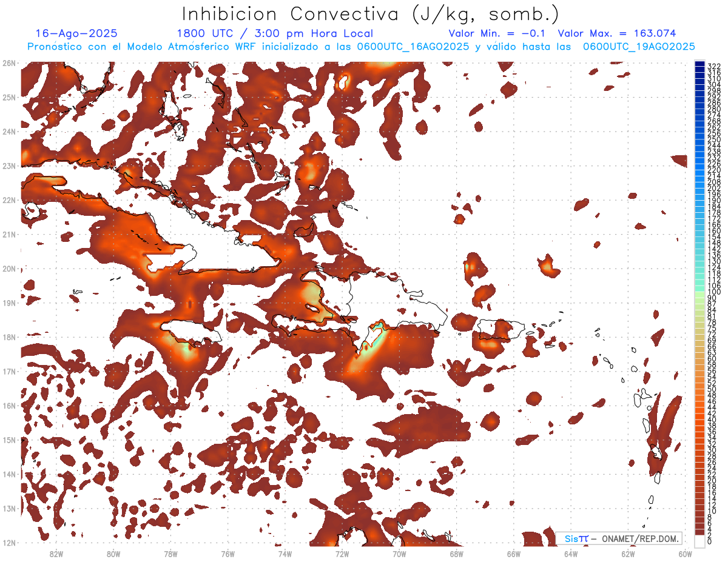728x562 pixels.
Task: Click the time "1800 UTC / 3:00 pm Hora Local"
Action: click(275, 33)
